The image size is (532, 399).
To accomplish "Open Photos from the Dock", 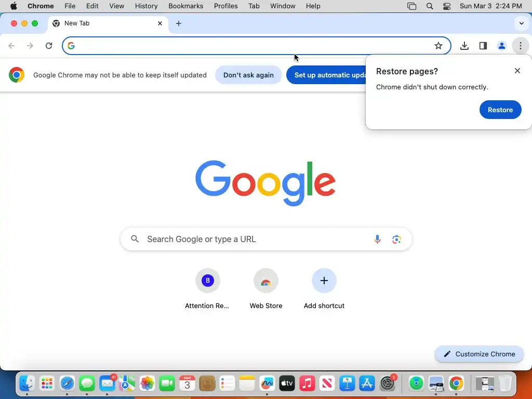I will pos(147,383).
